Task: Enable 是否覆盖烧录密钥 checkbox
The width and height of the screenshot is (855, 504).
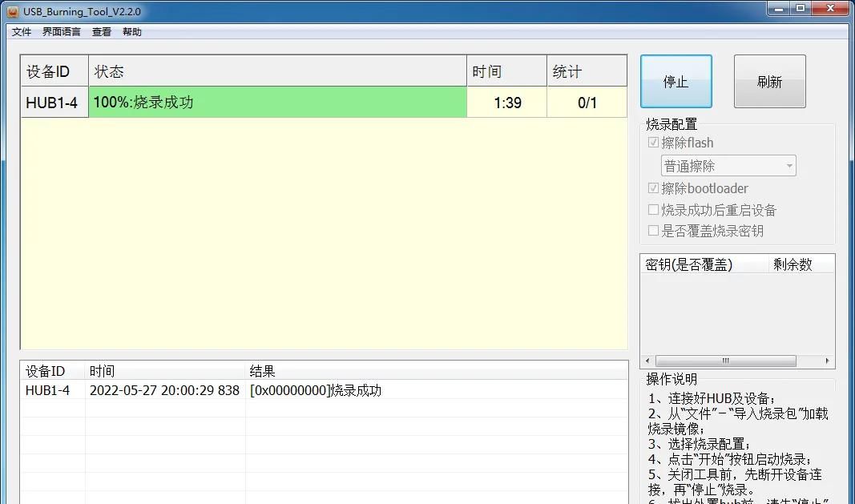Action: (653, 231)
